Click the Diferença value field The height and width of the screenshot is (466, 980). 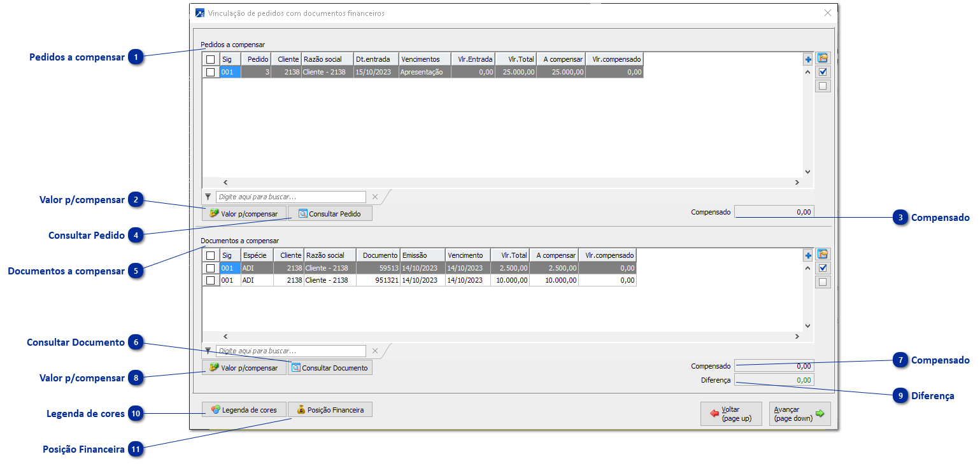tap(774, 380)
